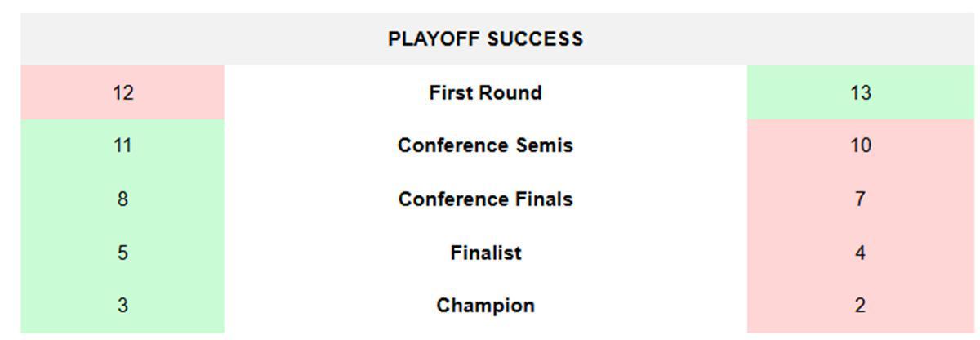The height and width of the screenshot is (340, 980).
Task: Click the left Conference Finals value 8
Action: coord(122,199)
